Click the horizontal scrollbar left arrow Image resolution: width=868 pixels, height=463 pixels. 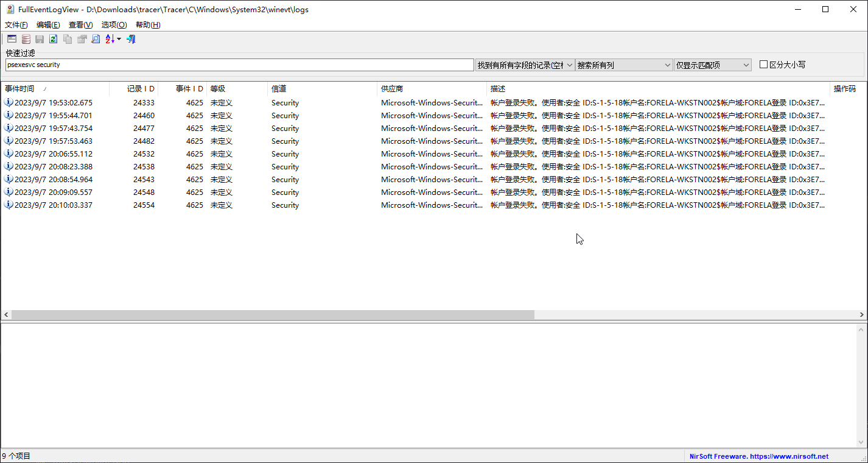point(6,315)
